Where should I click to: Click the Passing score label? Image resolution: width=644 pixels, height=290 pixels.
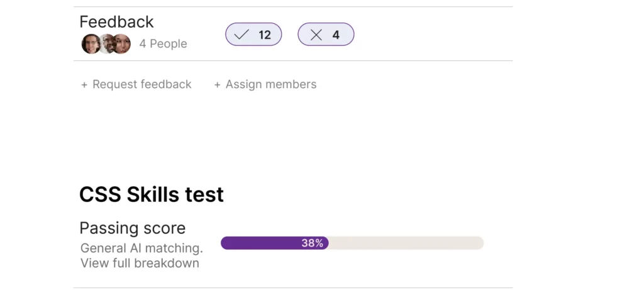132,228
